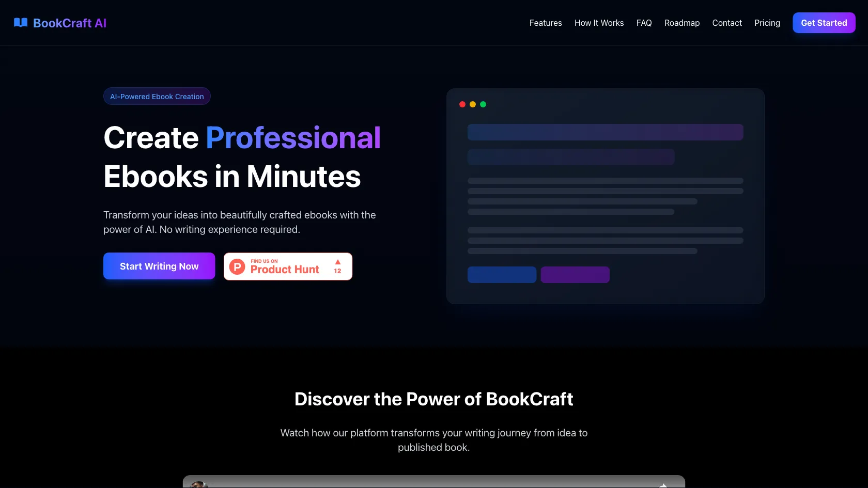Click the blue placeholder button in mockup
This screenshot has width=868, height=488.
[502, 275]
